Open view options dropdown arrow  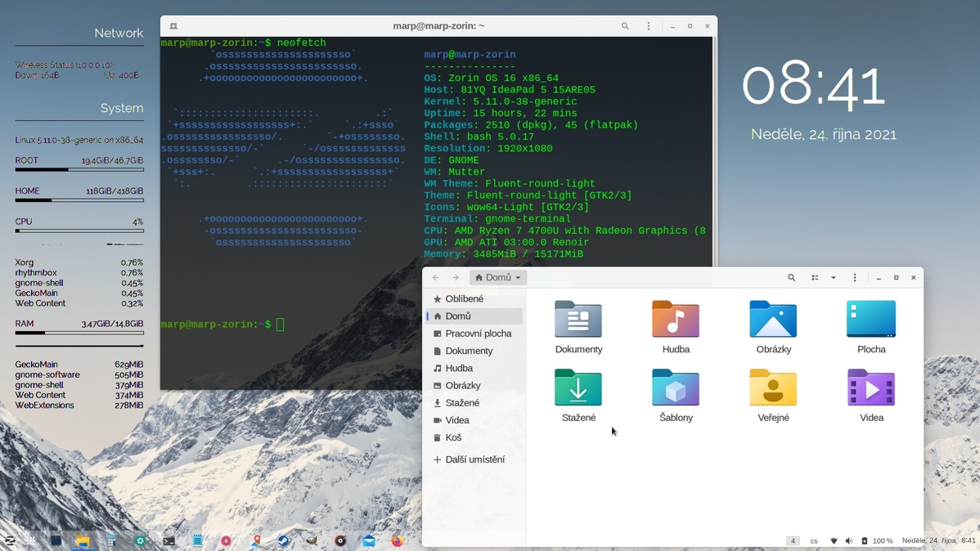[833, 277]
